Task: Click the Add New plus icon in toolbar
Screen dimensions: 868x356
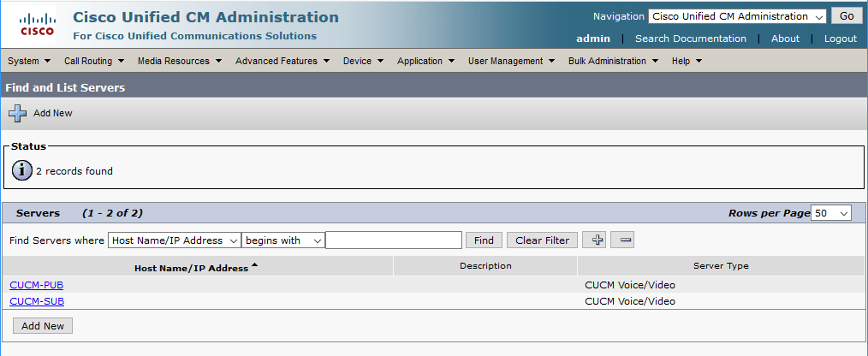Action: [17, 113]
